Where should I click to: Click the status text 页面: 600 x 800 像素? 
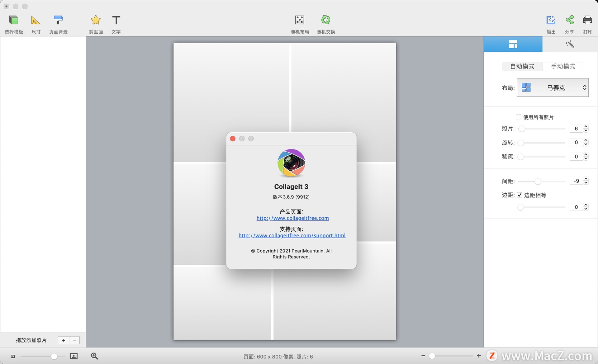coord(268,357)
